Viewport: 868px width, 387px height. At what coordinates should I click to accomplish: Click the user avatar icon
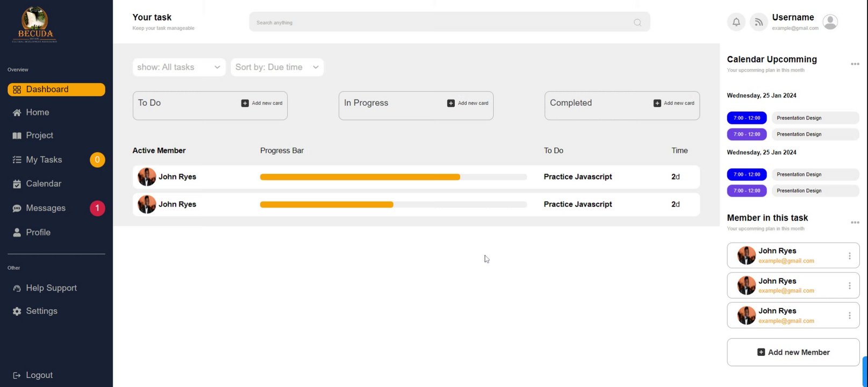(x=830, y=22)
